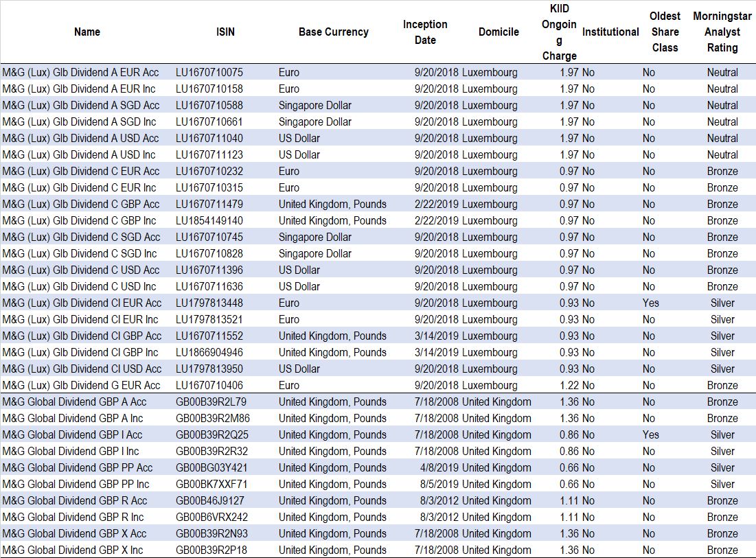Click the Name column header
Image resolution: width=756 pixels, height=558 pixels.
coord(87,32)
